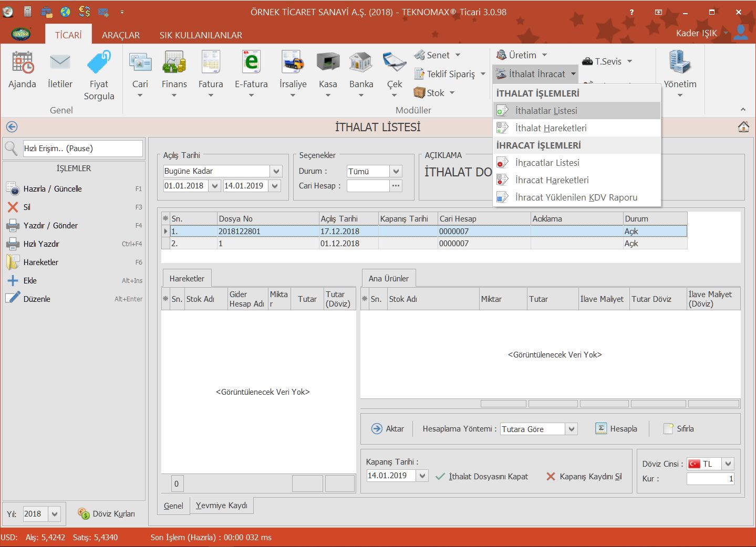Viewport: 756px width, 547px height.
Task: Click the home icon beside İthalat Listesi
Action: pos(743,127)
